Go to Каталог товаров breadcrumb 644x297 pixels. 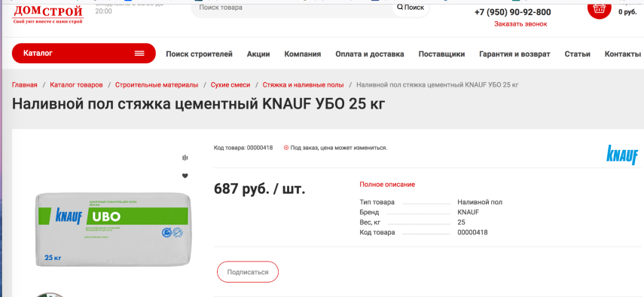tap(76, 85)
